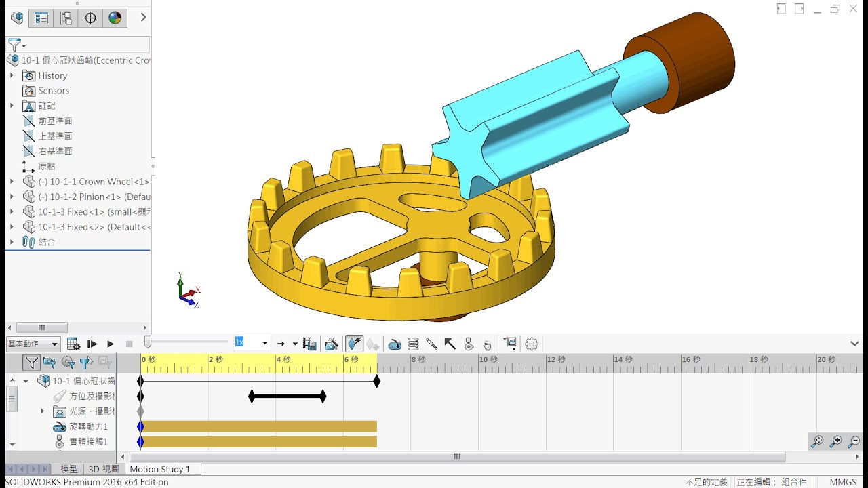Select the 旋轉動力1 change bar
Image resolution: width=868 pixels, height=488 pixels.
[259, 426]
